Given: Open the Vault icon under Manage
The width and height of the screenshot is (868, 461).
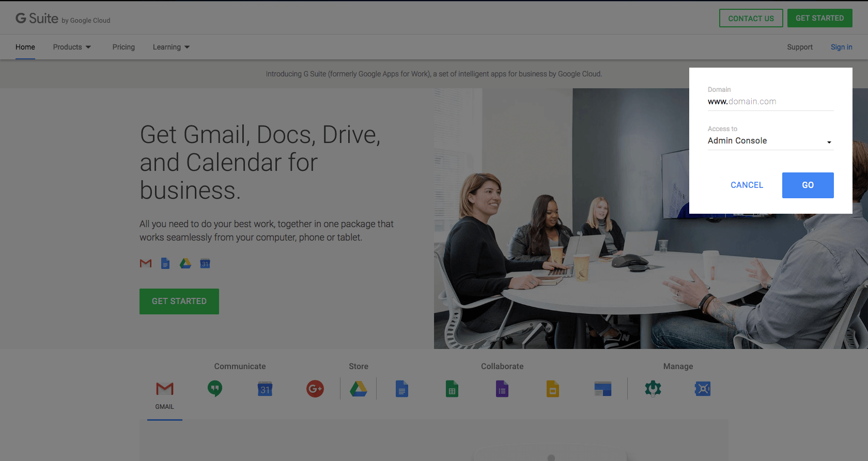Looking at the screenshot, I should pyautogui.click(x=703, y=389).
